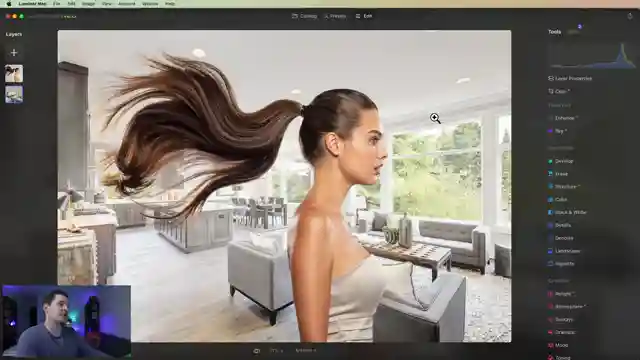Open the Mood tool

(x=558, y=345)
